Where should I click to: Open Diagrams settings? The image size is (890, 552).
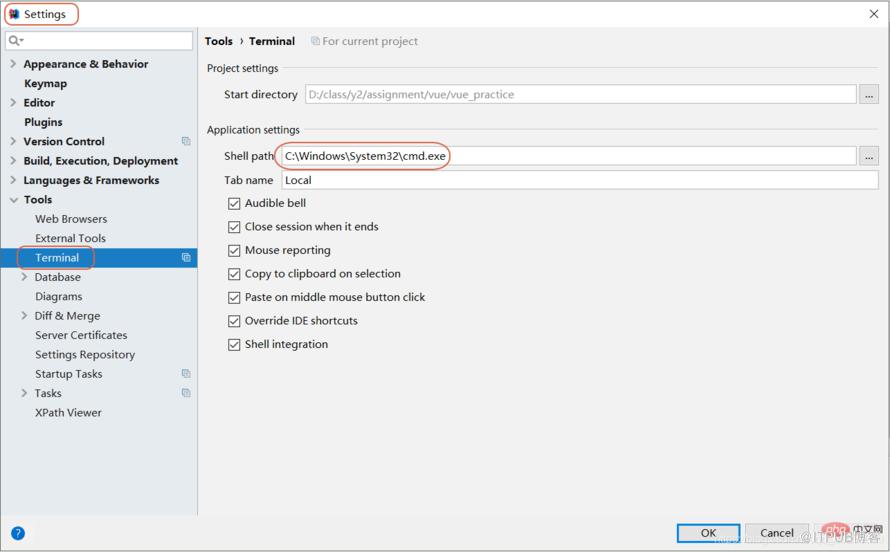[58, 296]
